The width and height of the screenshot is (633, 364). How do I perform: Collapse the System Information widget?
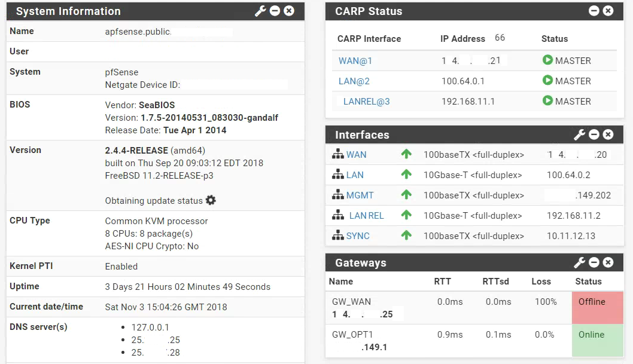pos(275,11)
